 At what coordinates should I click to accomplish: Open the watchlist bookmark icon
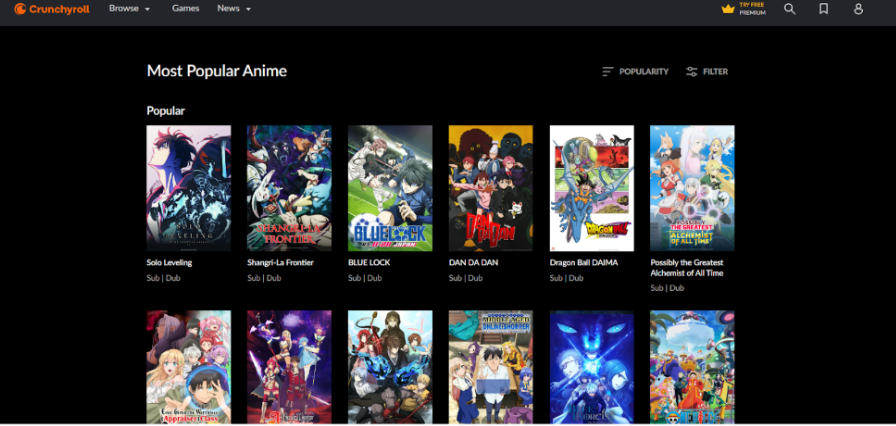point(823,9)
